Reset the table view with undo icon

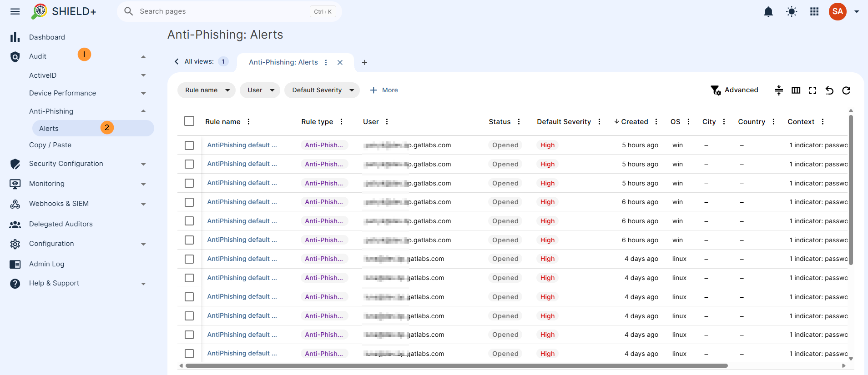click(829, 90)
